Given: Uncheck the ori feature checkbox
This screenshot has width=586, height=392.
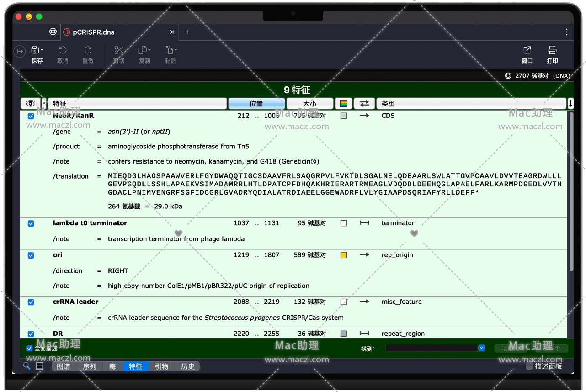Looking at the screenshot, I should pos(31,255).
